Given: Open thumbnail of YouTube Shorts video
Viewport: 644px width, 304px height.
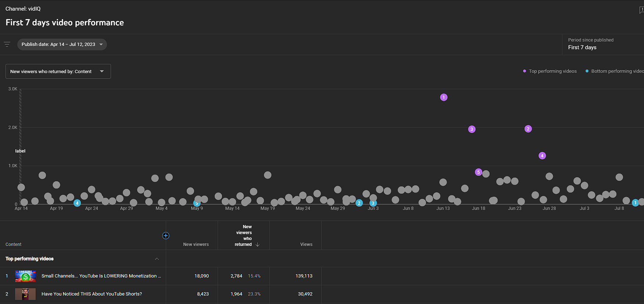Looking at the screenshot, I should 25,294.
